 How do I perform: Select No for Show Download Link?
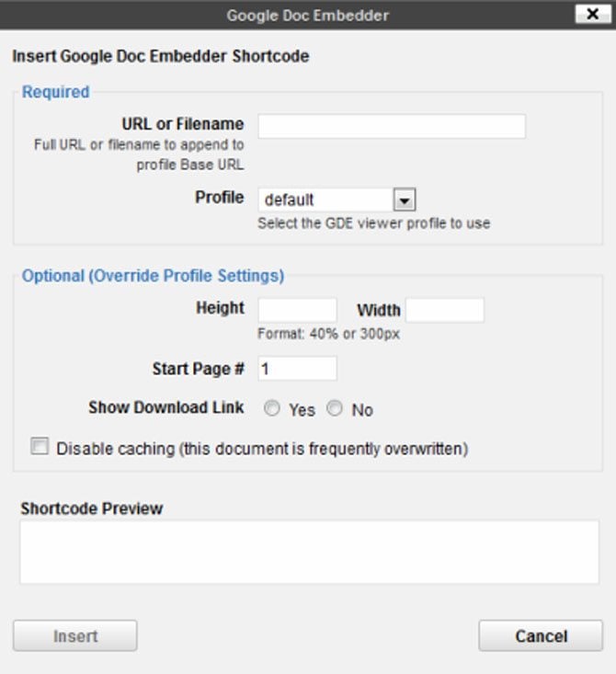point(335,409)
